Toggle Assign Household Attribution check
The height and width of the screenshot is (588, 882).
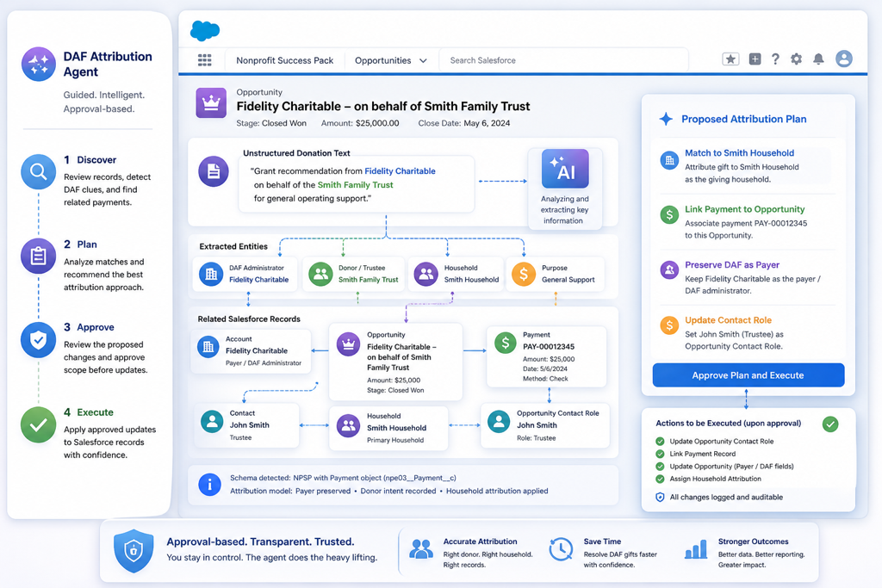click(x=660, y=479)
